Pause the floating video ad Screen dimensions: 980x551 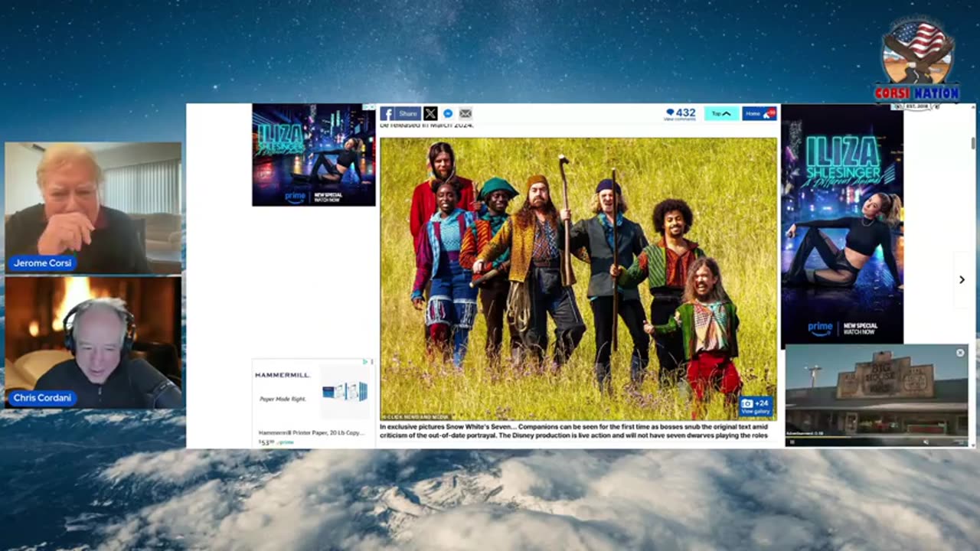pos(792,442)
